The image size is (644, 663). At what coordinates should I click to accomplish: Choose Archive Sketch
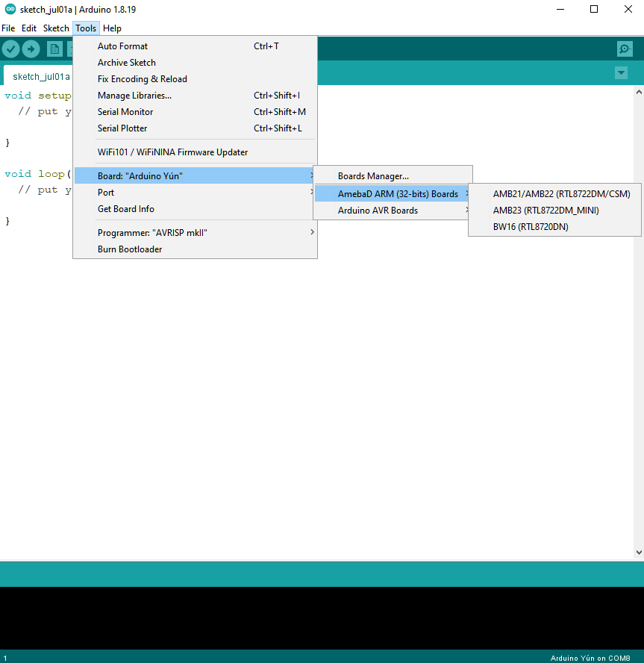(195, 63)
